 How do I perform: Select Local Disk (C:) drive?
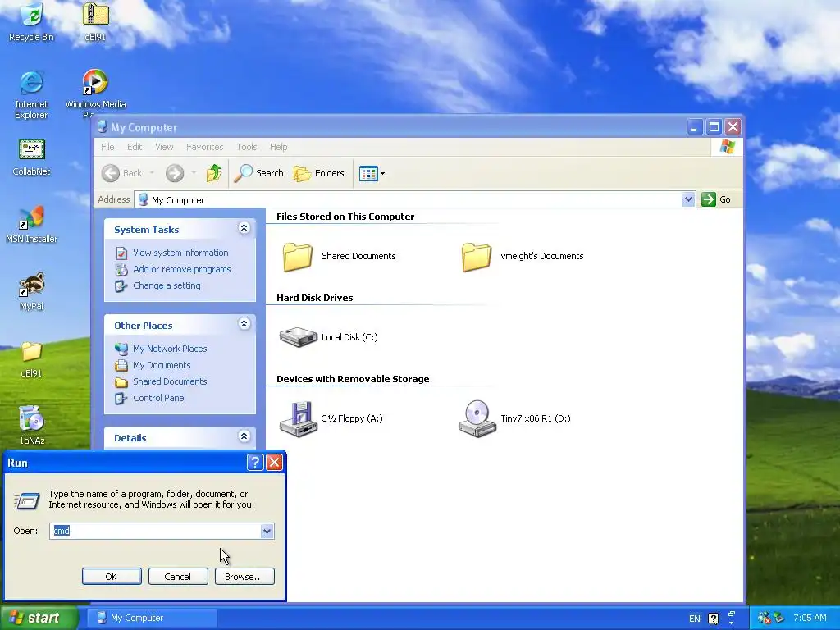click(328, 337)
